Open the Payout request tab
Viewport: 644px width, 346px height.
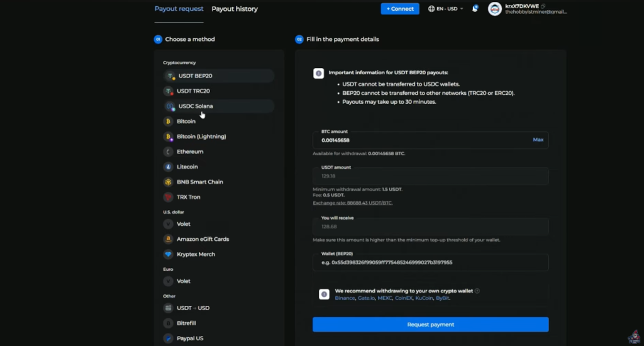(179, 9)
